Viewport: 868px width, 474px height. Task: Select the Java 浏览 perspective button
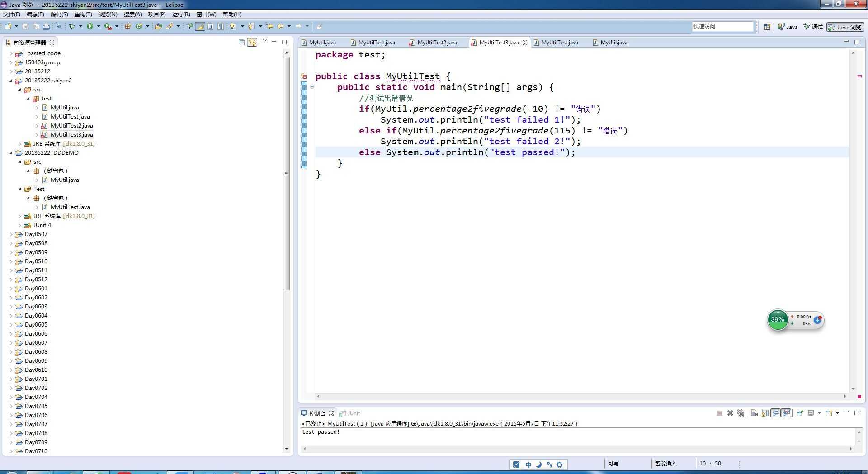pos(845,27)
